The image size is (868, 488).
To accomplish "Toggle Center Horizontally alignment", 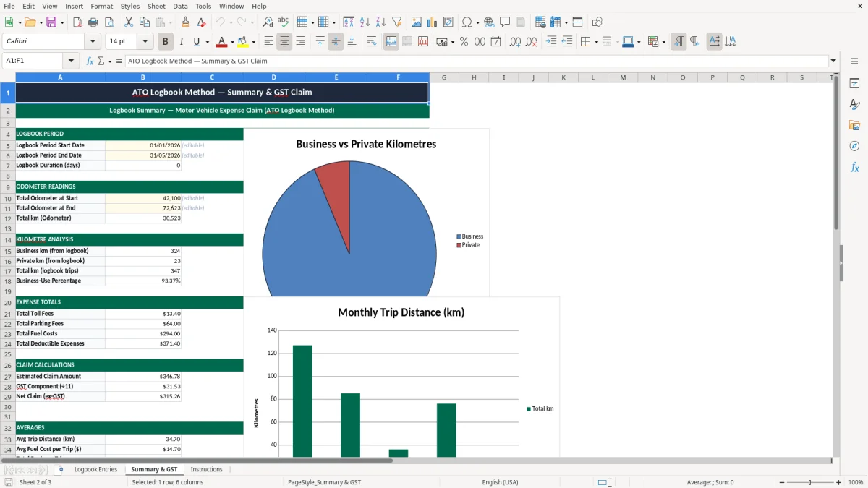I will click(x=285, y=42).
